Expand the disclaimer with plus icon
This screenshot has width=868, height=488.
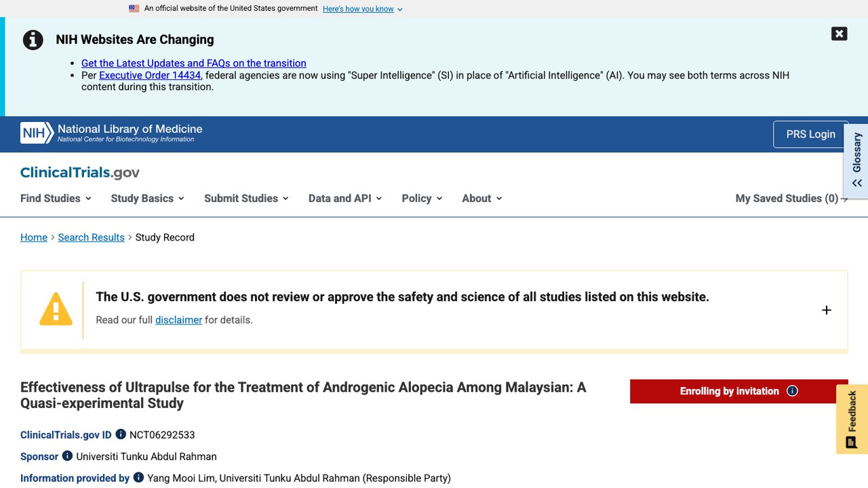click(x=826, y=310)
